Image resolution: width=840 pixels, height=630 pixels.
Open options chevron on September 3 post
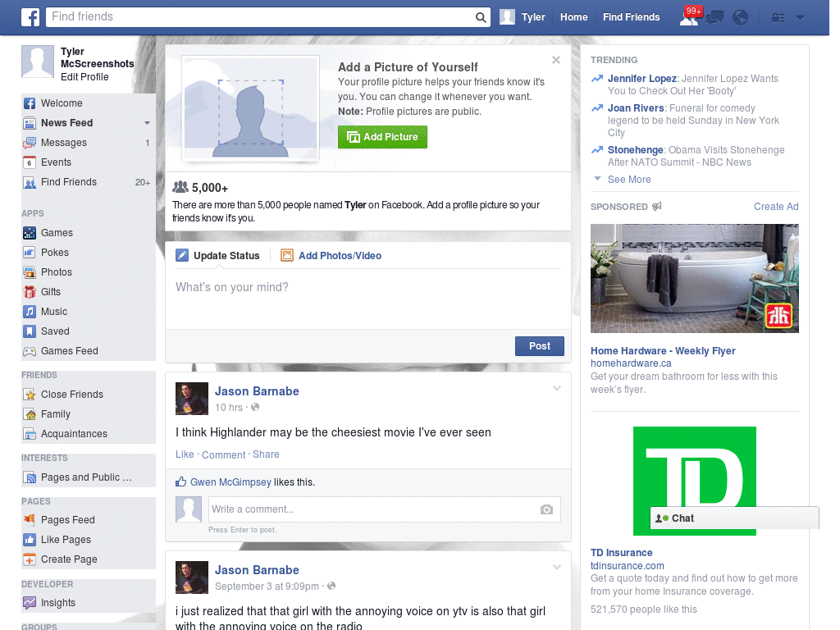point(557,567)
